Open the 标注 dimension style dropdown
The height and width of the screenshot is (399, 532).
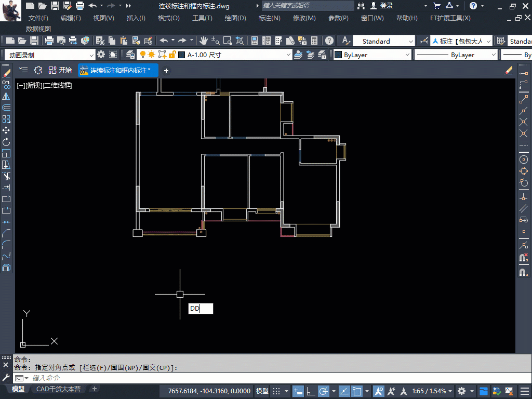coord(461,41)
